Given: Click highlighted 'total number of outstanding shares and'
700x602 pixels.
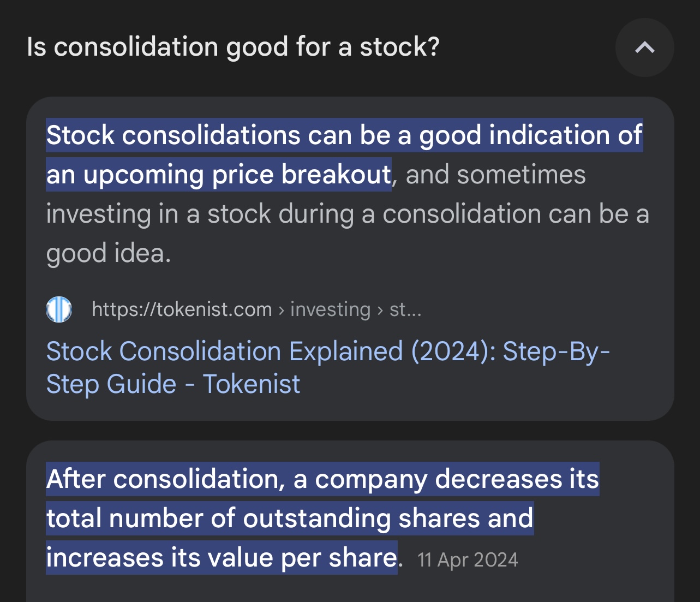Looking at the screenshot, I should pos(290,518).
